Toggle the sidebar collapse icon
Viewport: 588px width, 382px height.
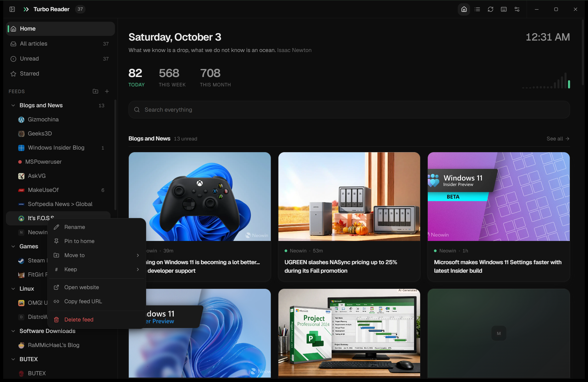click(x=12, y=9)
